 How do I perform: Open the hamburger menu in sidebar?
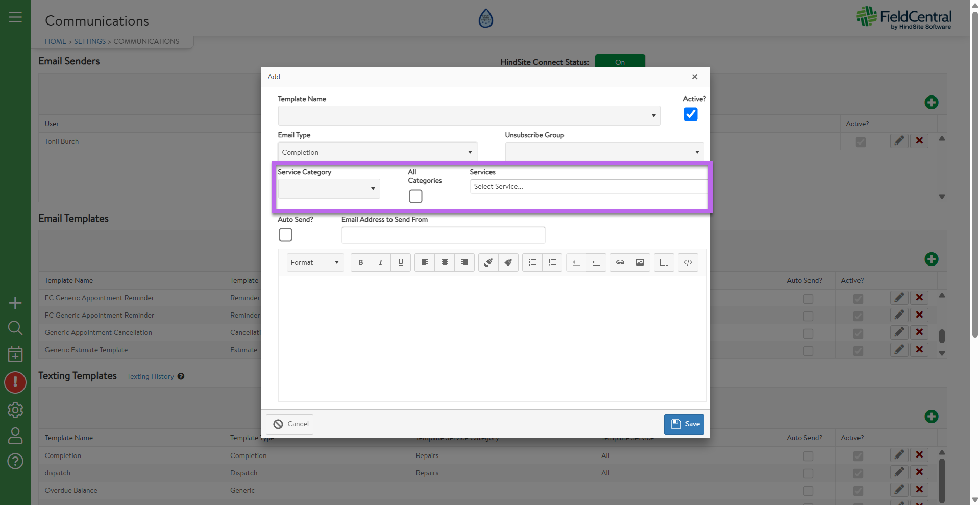click(x=15, y=17)
